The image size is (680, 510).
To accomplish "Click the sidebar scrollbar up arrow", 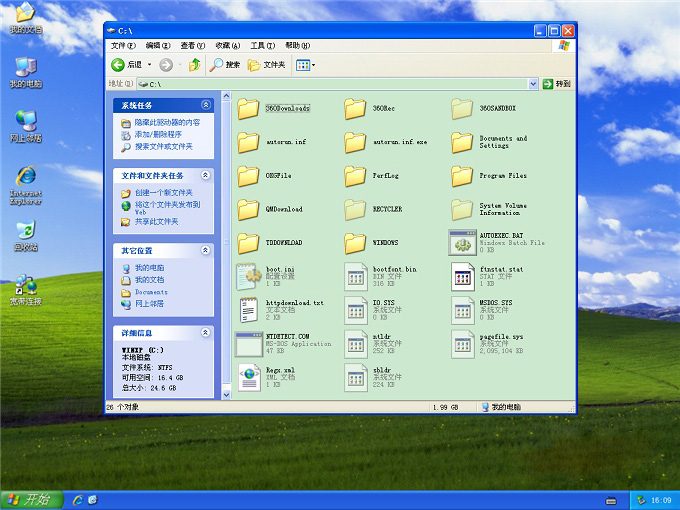I will point(226,96).
